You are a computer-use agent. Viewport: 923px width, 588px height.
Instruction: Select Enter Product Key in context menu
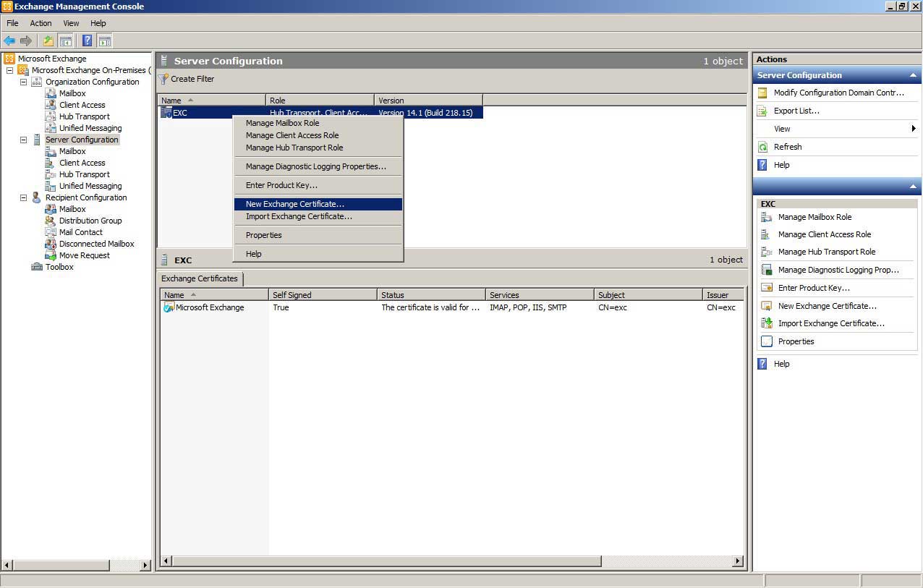pyautogui.click(x=281, y=185)
